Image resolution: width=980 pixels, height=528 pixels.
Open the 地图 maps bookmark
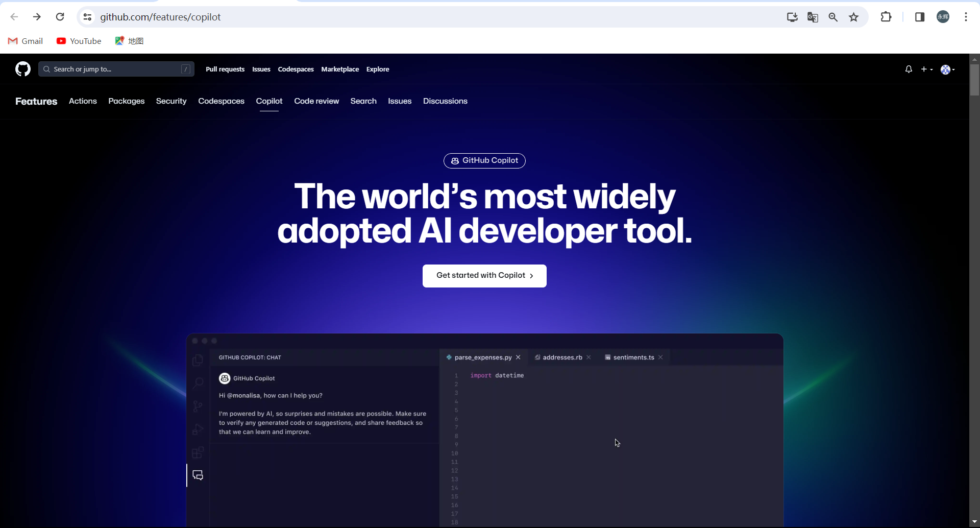pyautogui.click(x=129, y=41)
